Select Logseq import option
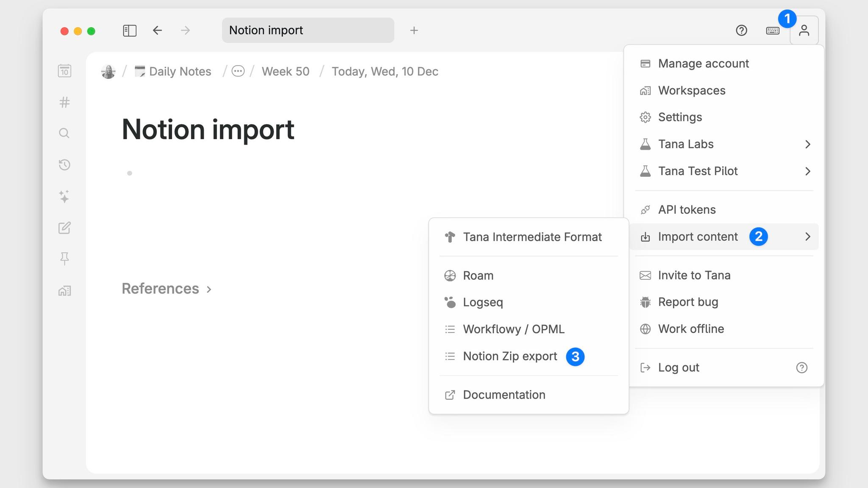The image size is (868, 488). click(529, 302)
